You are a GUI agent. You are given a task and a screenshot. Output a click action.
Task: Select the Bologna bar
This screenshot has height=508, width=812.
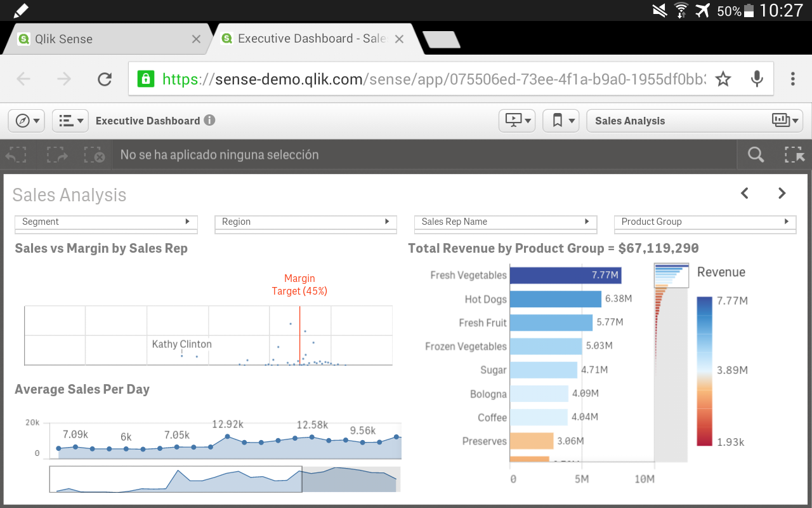[539, 394]
